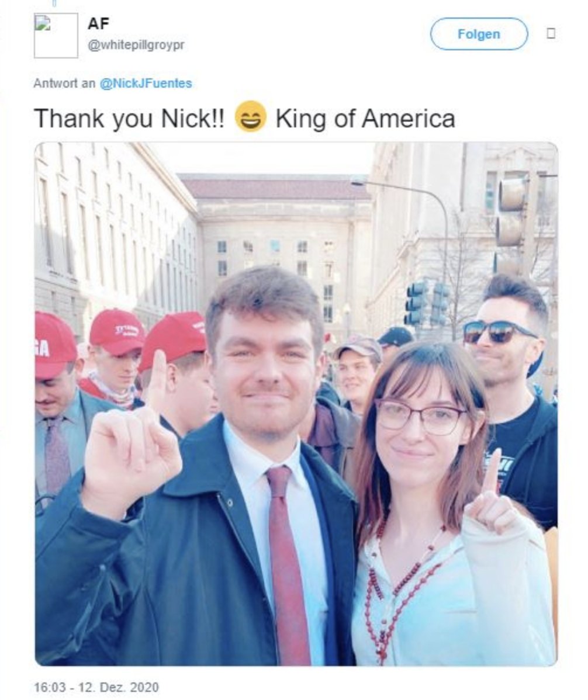This screenshot has width=588, height=700.
Task: Click the blue thread line above the avatar
Action: tap(54, 4)
